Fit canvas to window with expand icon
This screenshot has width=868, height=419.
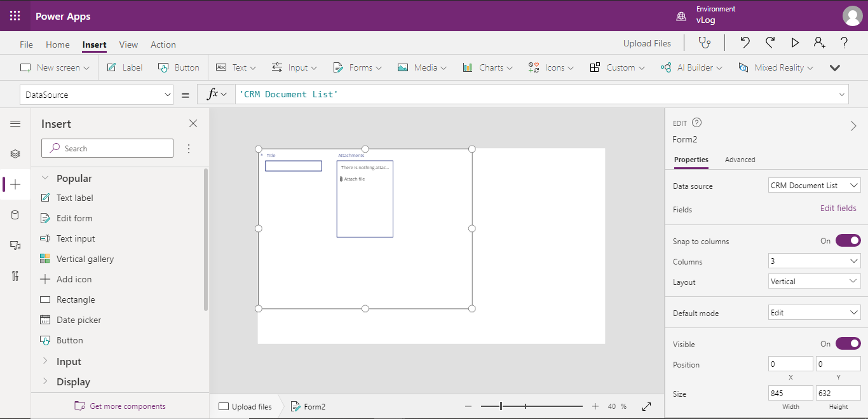point(646,406)
